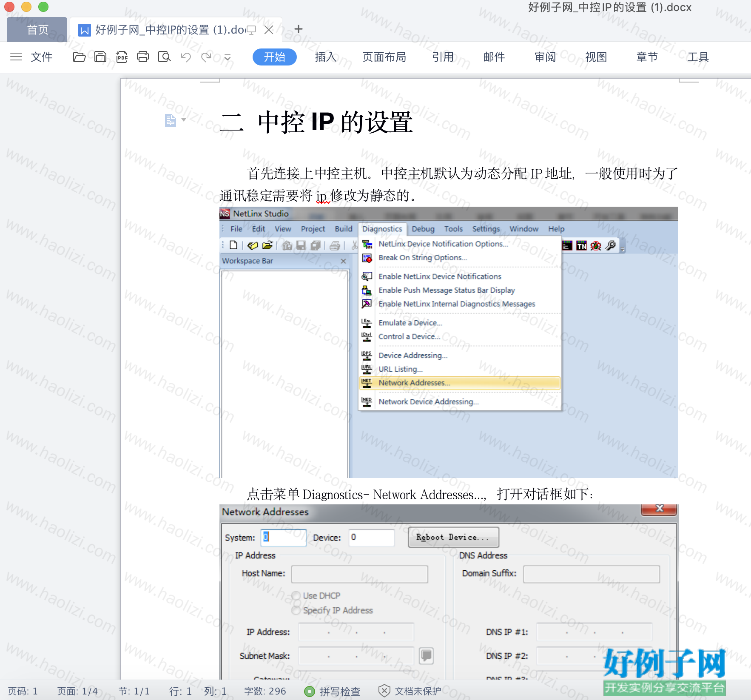This screenshot has width=751, height=700.
Task: Click Specify IP Address radio in image
Action: click(x=296, y=610)
